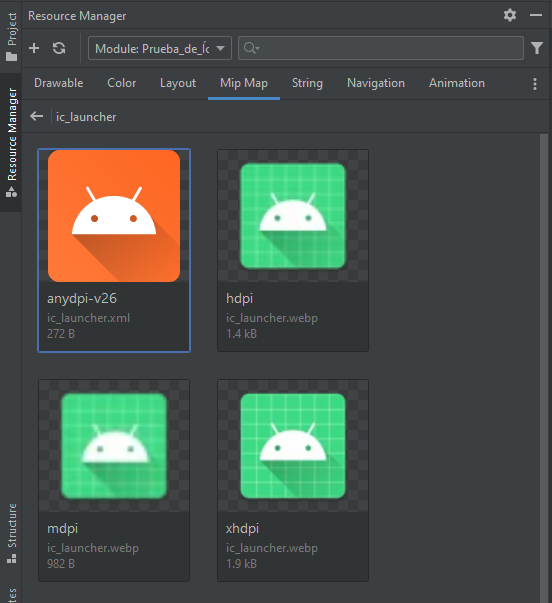Switch to the Navigation tab
552x603 pixels.
click(x=376, y=83)
